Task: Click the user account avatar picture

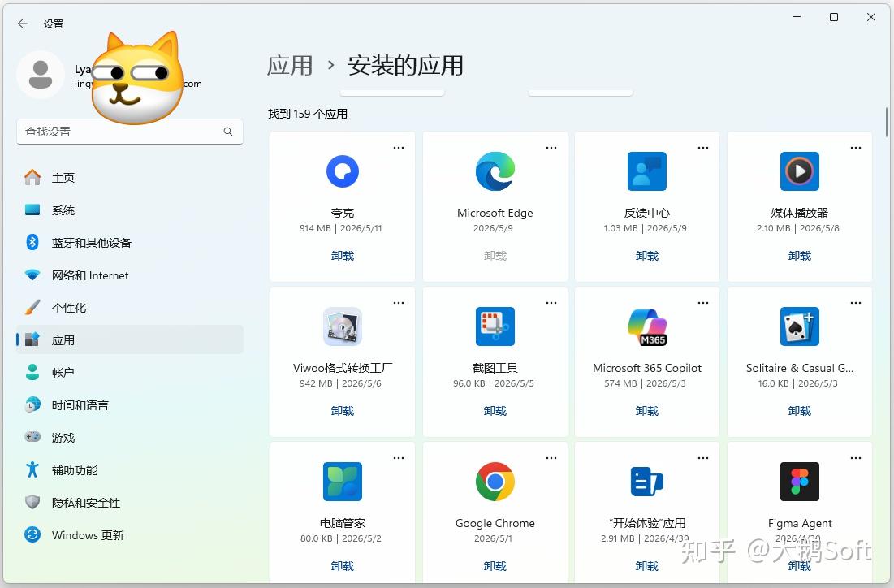Action: pos(41,75)
